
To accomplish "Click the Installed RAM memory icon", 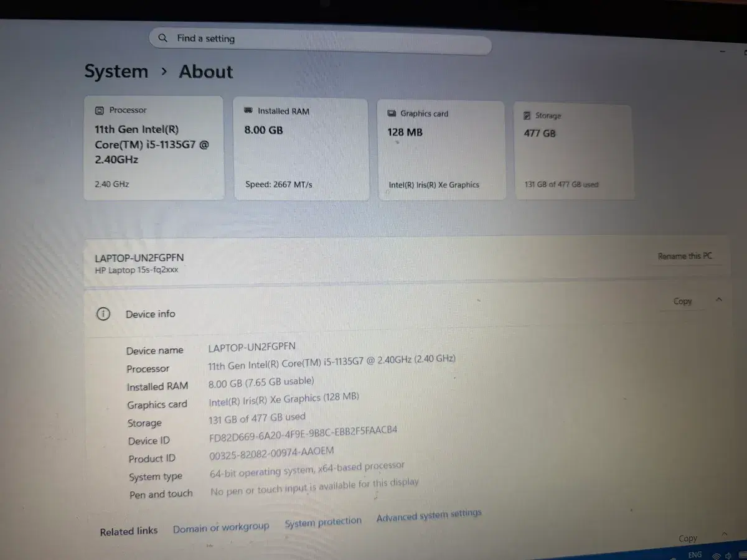I will tap(248, 111).
